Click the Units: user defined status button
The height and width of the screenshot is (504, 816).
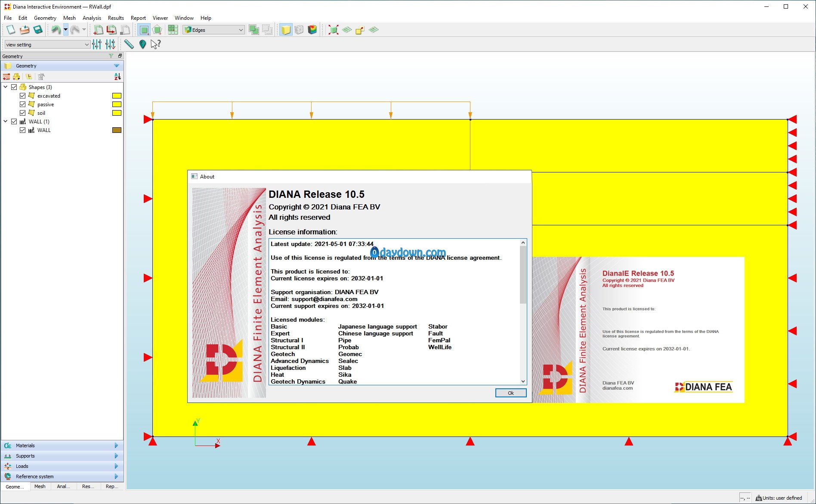pyautogui.click(x=779, y=498)
